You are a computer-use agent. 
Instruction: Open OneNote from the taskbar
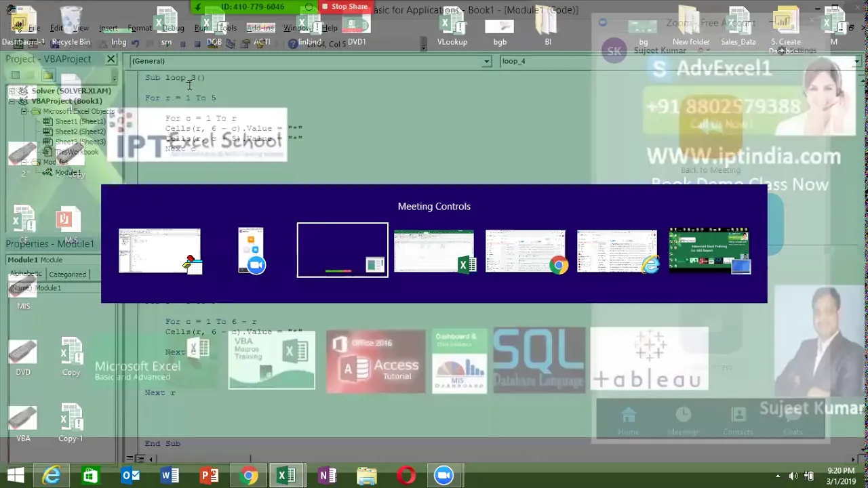327,476
